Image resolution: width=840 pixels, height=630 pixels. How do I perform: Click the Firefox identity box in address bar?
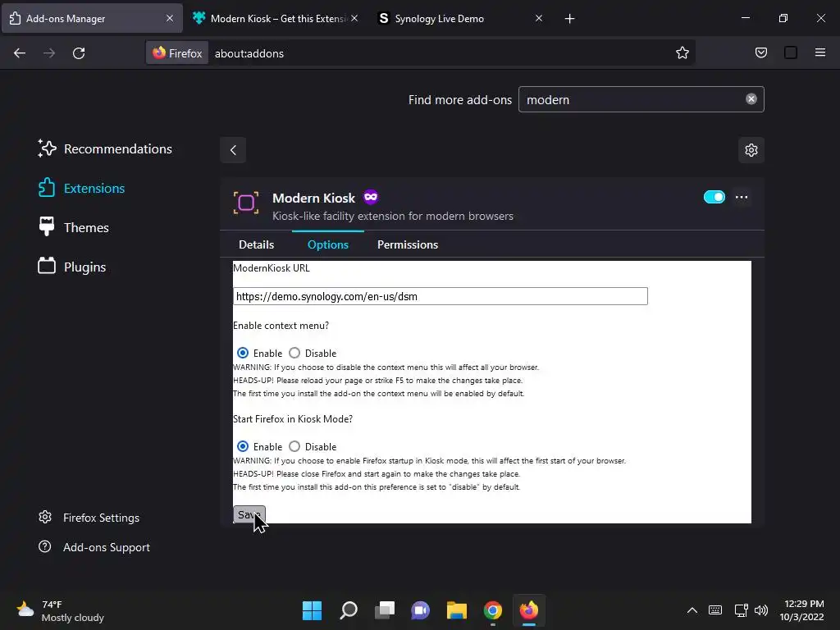pos(177,53)
